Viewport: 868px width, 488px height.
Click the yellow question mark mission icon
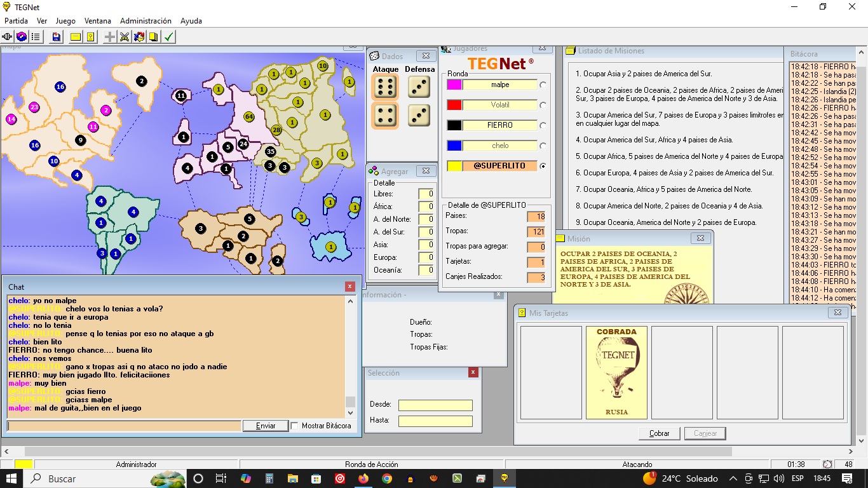click(91, 37)
